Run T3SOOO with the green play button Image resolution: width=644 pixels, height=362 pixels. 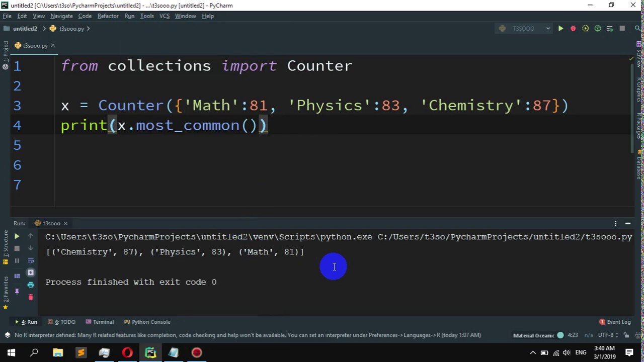click(x=560, y=29)
